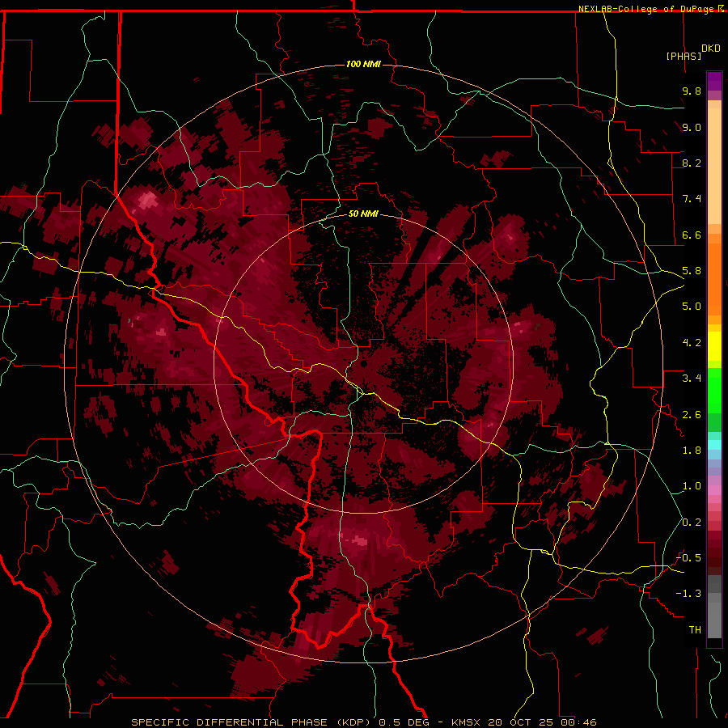The width and height of the screenshot is (728, 728).
Task: Pick the pink segment of the color bar
Action: click(714, 490)
